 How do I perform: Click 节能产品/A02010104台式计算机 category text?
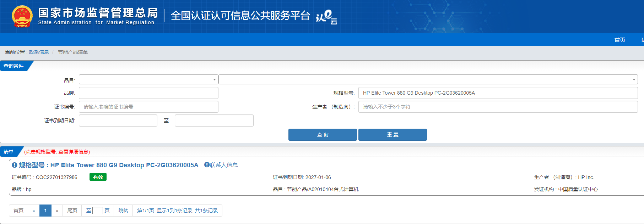(323, 189)
